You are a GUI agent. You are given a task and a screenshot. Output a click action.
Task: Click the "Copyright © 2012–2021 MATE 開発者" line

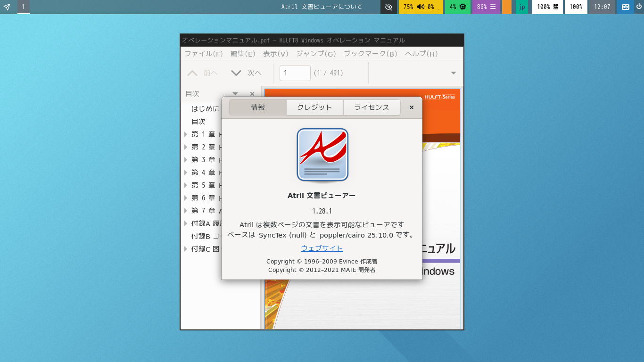pyautogui.click(x=322, y=270)
